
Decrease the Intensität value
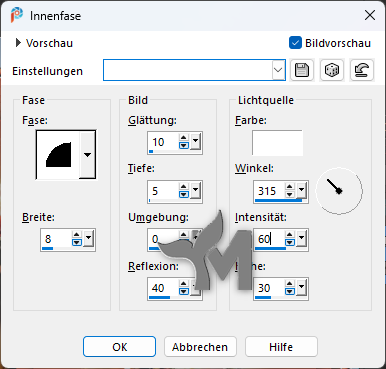pos(290,242)
